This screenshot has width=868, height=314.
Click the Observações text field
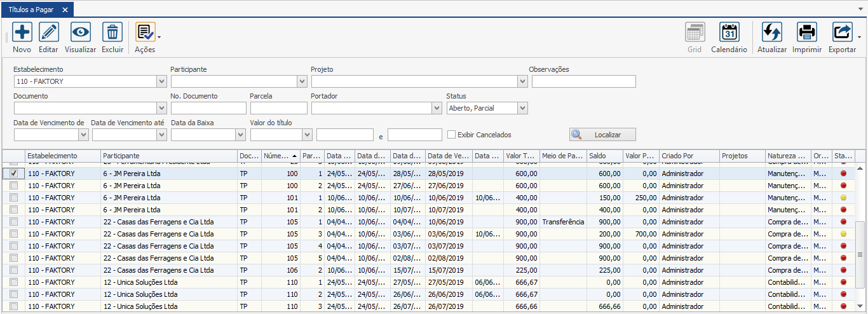(583, 81)
